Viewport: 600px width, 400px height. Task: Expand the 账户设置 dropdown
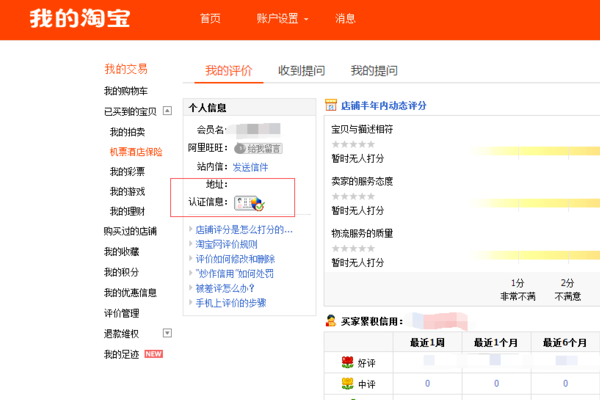(282, 18)
